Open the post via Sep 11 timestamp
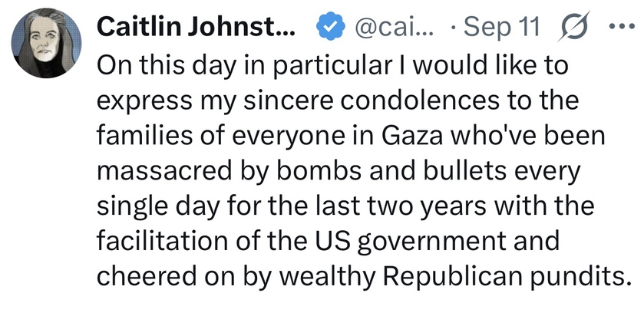The height and width of the screenshot is (313, 644). (x=500, y=27)
